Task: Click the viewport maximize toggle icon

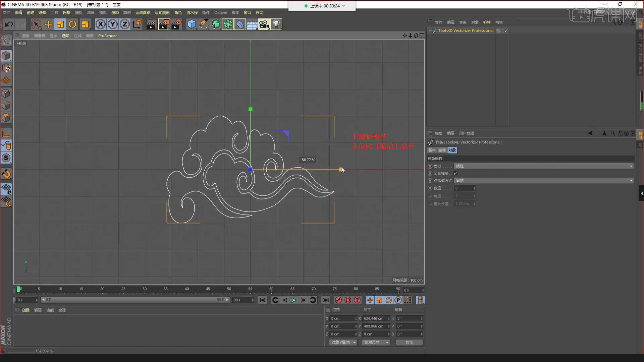Action: (422, 36)
